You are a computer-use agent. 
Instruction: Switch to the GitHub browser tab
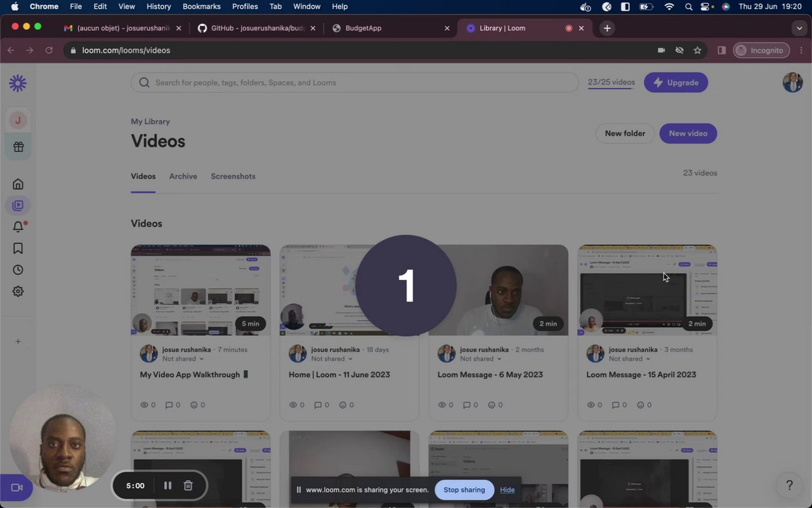257,28
